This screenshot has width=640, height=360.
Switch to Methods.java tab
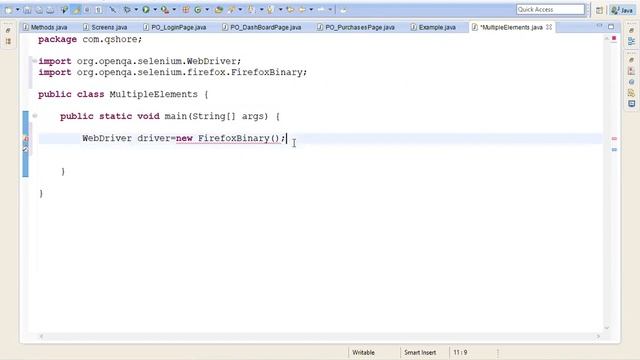click(45, 27)
